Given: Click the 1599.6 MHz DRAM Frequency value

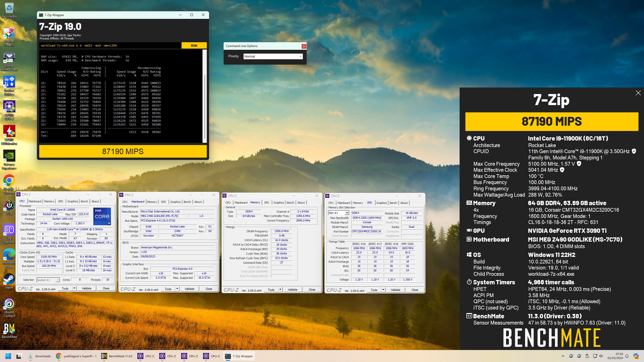Looking at the screenshot, I should tap(281, 231).
